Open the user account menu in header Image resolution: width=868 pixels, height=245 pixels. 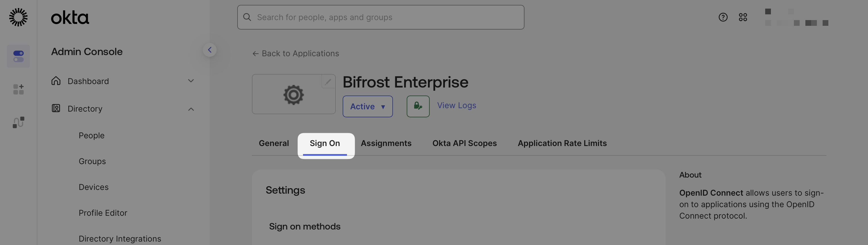point(796,17)
